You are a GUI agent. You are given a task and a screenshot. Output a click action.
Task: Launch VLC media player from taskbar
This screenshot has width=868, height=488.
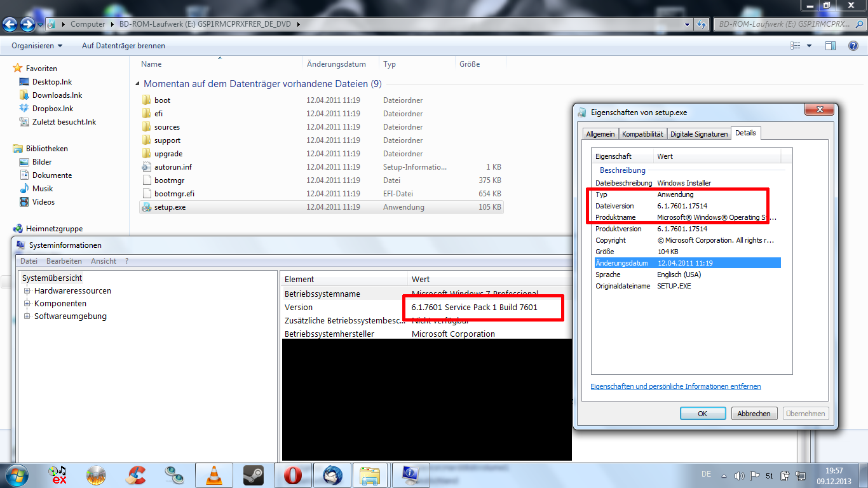(x=214, y=475)
